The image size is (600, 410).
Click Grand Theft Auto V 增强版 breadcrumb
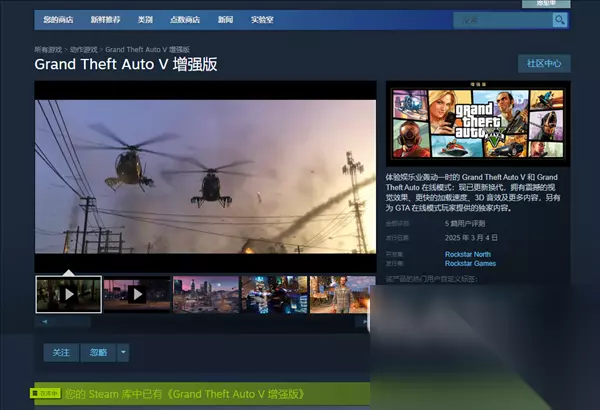[x=147, y=50]
